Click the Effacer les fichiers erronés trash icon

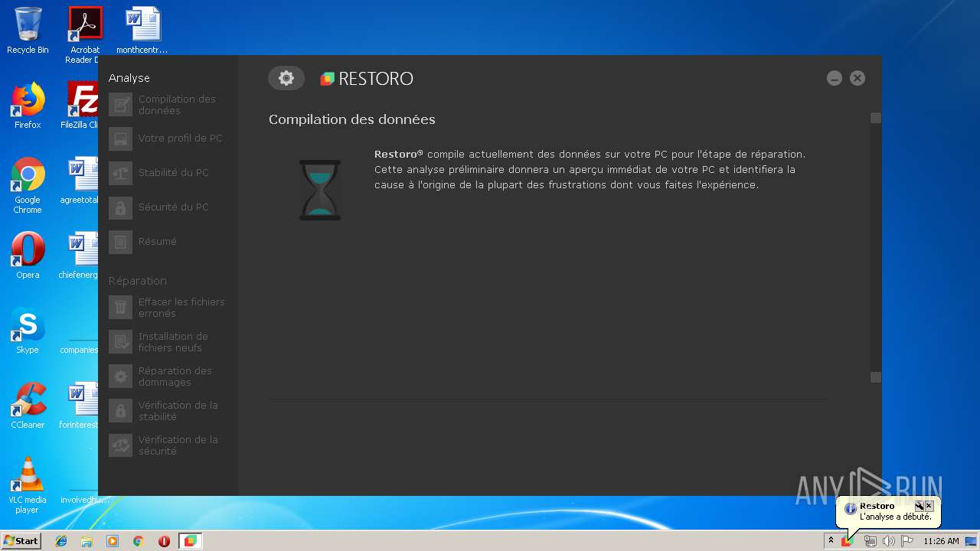(120, 308)
